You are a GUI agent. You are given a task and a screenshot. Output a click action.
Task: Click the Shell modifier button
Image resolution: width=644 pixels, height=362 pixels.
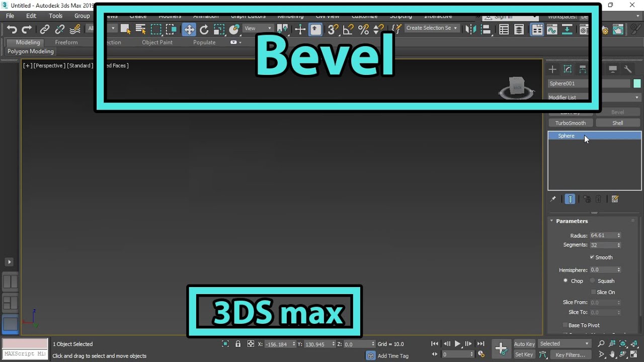[618, 123]
